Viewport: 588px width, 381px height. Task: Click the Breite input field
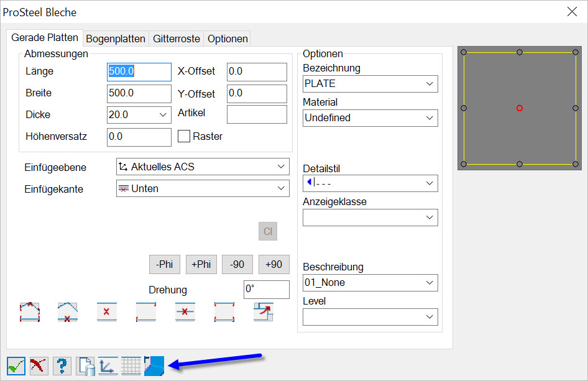(139, 93)
